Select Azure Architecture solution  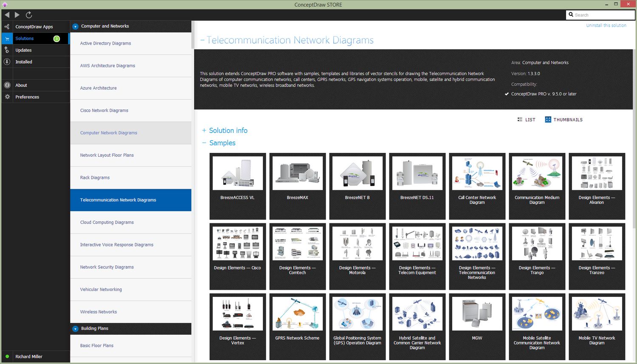click(131, 88)
